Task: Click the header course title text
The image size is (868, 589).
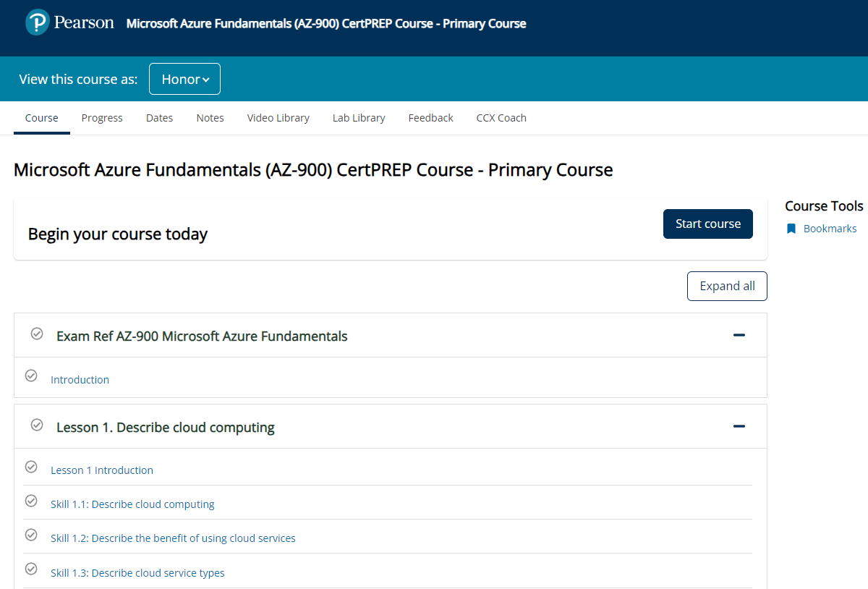Action: tap(326, 24)
